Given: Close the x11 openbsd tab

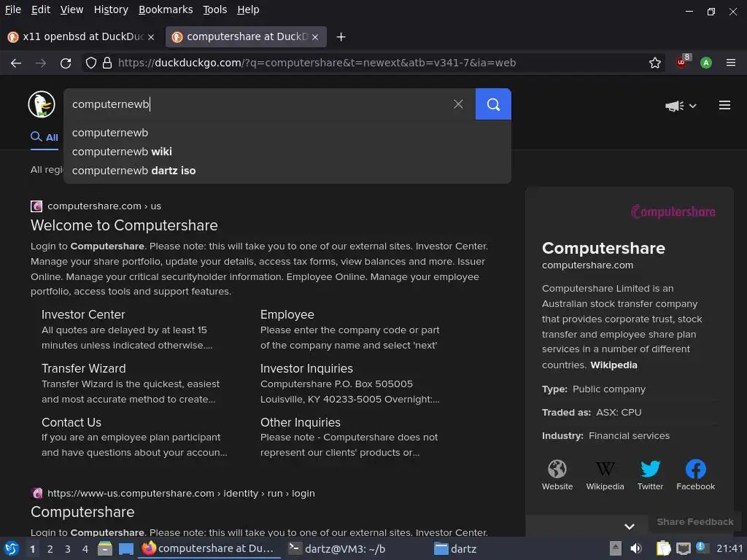Looking at the screenshot, I should [x=151, y=37].
